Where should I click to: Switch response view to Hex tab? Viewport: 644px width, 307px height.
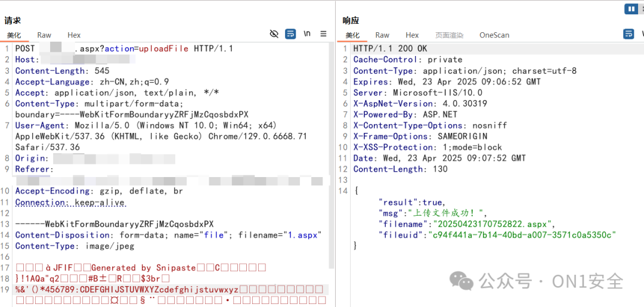(x=413, y=35)
